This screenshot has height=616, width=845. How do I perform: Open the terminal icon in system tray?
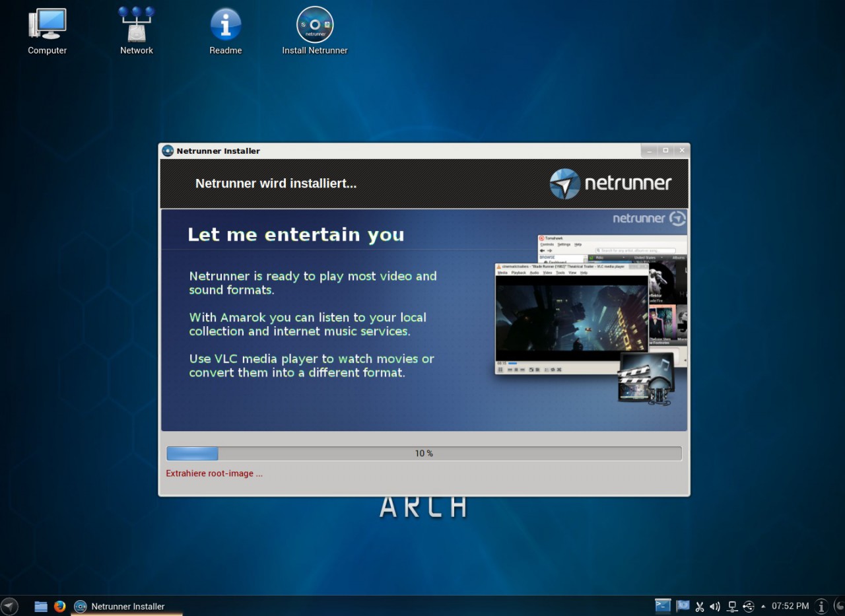(x=663, y=605)
